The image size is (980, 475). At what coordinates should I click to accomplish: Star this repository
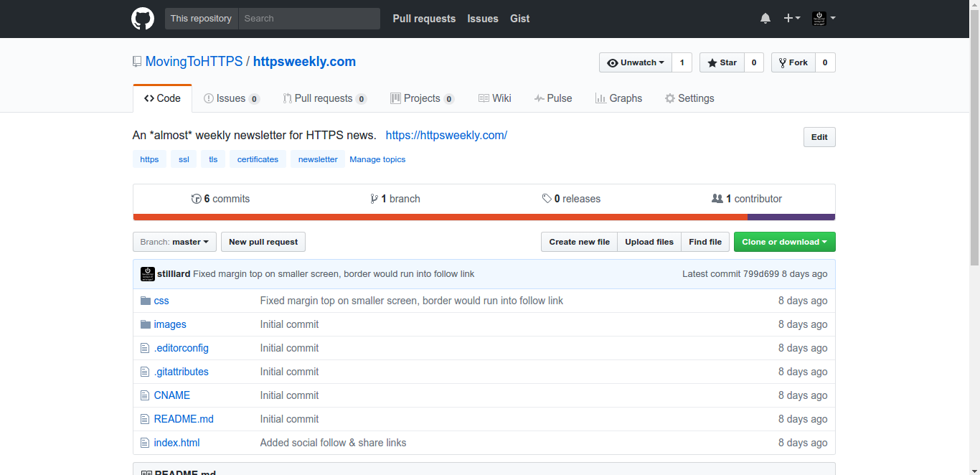[x=722, y=62]
